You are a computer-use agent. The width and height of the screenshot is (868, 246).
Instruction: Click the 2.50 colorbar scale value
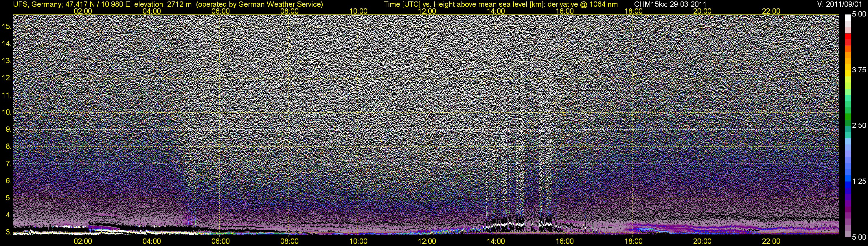(x=859, y=126)
